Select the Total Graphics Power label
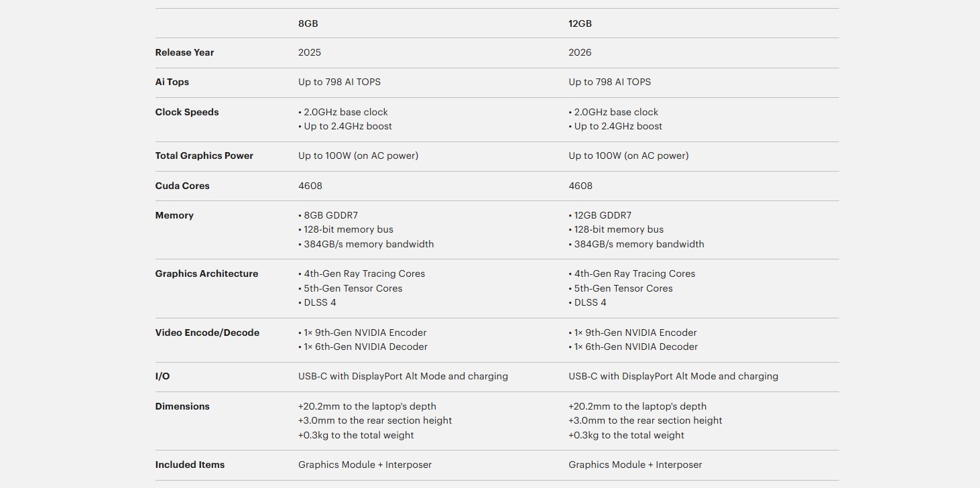The height and width of the screenshot is (488, 980). click(x=204, y=156)
